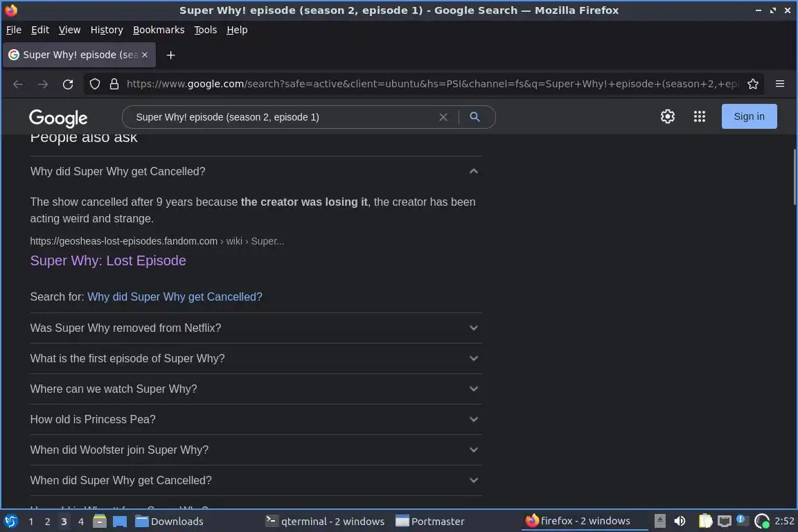Switch to virtual desktop 4
798x532 pixels.
pyautogui.click(x=80, y=522)
